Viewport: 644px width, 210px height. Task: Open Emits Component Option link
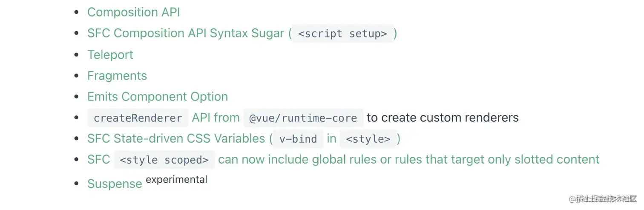158,96
